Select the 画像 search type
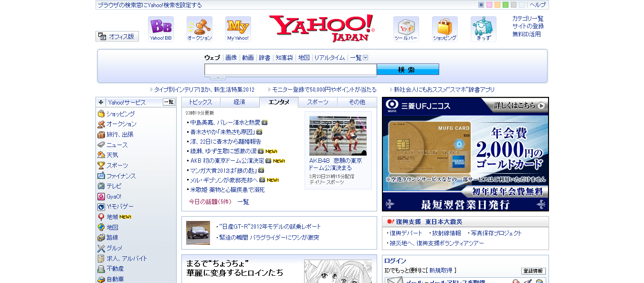644x283 pixels. pyautogui.click(x=231, y=58)
